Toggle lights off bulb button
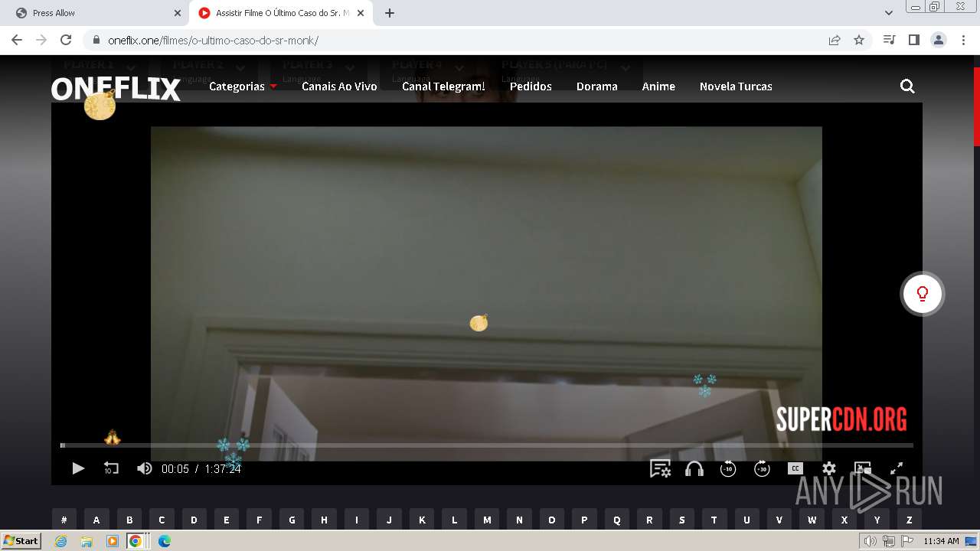This screenshot has width=980, height=551. (923, 294)
